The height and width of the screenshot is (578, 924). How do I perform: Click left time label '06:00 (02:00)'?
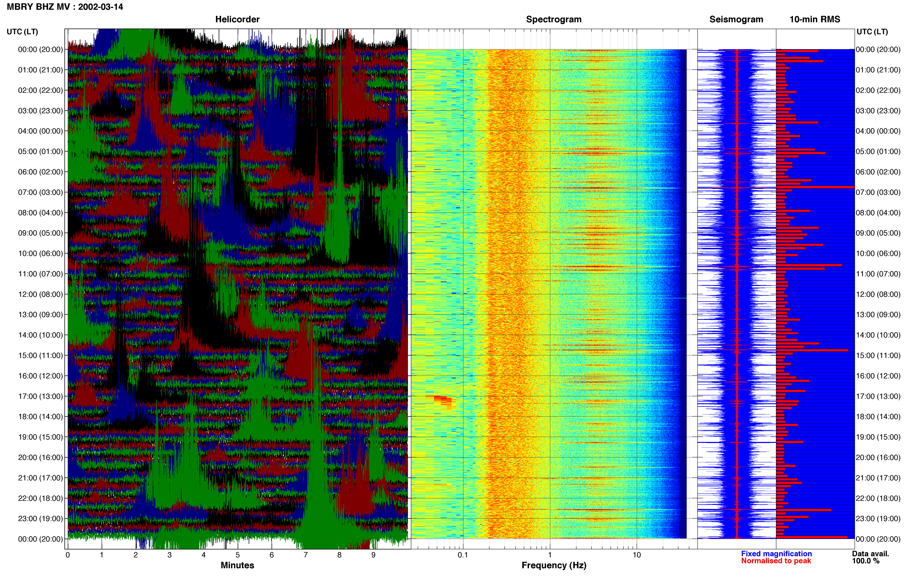pos(41,172)
